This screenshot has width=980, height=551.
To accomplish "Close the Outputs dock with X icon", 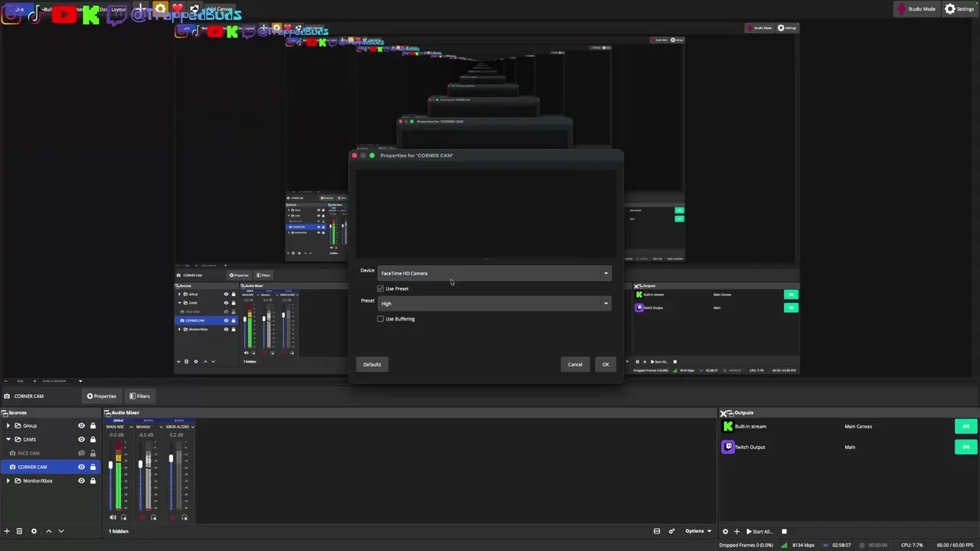I will tap(724, 413).
